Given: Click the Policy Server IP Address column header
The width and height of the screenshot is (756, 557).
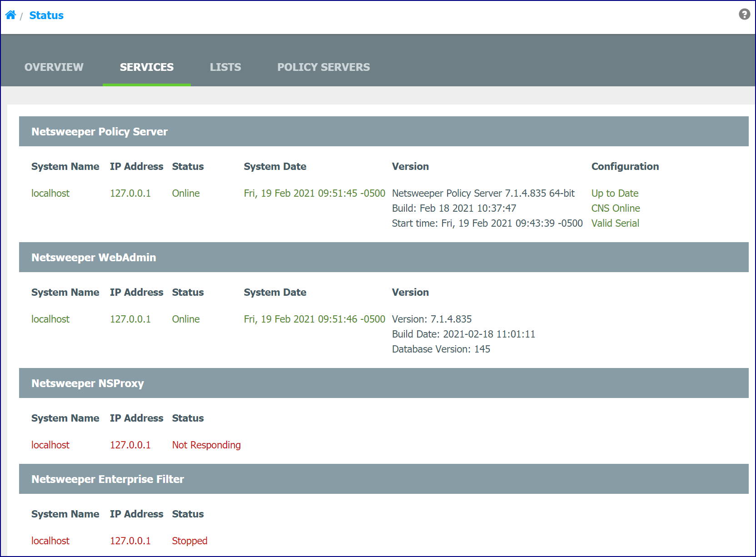Looking at the screenshot, I should (136, 166).
